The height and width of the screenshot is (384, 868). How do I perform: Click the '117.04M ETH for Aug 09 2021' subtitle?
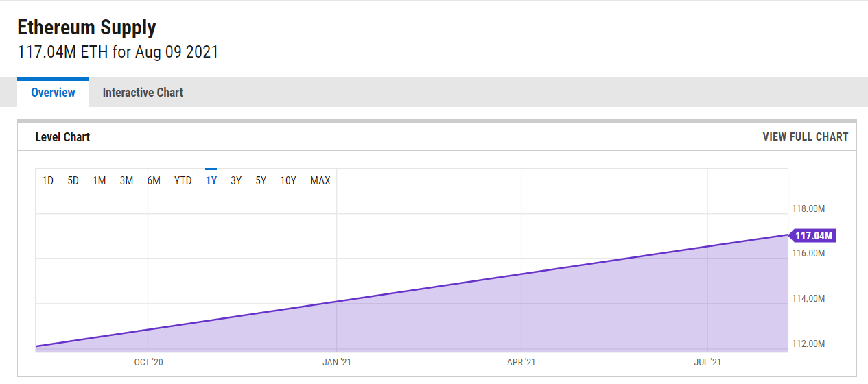pyautogui.click(x=117, y=52)
